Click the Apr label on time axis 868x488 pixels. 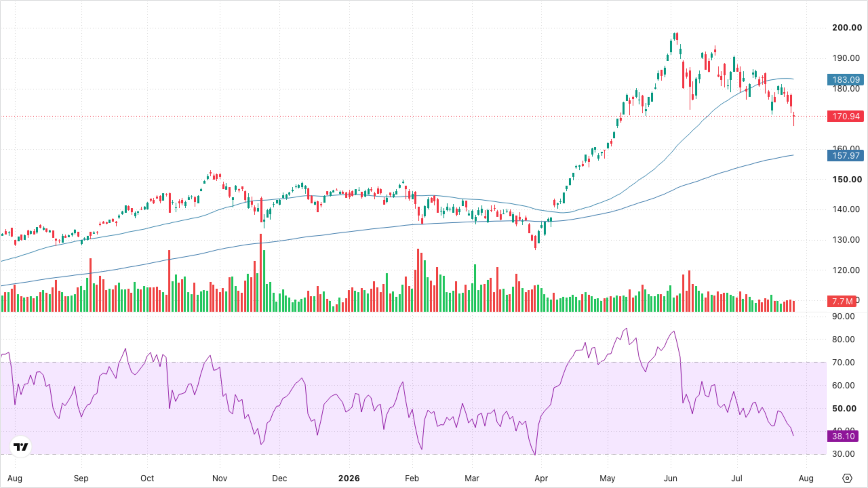541,478
